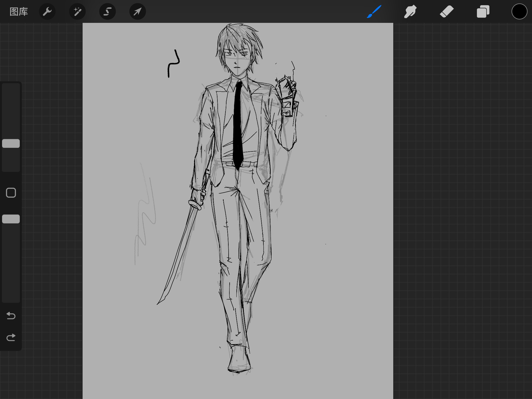
Task: Select the Smudge tool
Action: (x=410, y=12)
